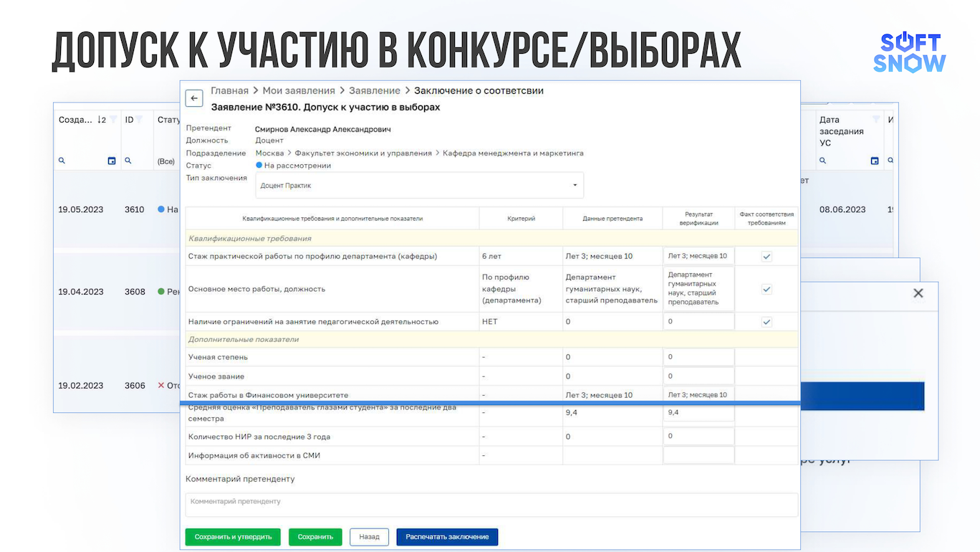Image resolution: width=980 pixels, height=552 pixels.
Task: Close the background dialog with the X icon
Action: point(918,293)
